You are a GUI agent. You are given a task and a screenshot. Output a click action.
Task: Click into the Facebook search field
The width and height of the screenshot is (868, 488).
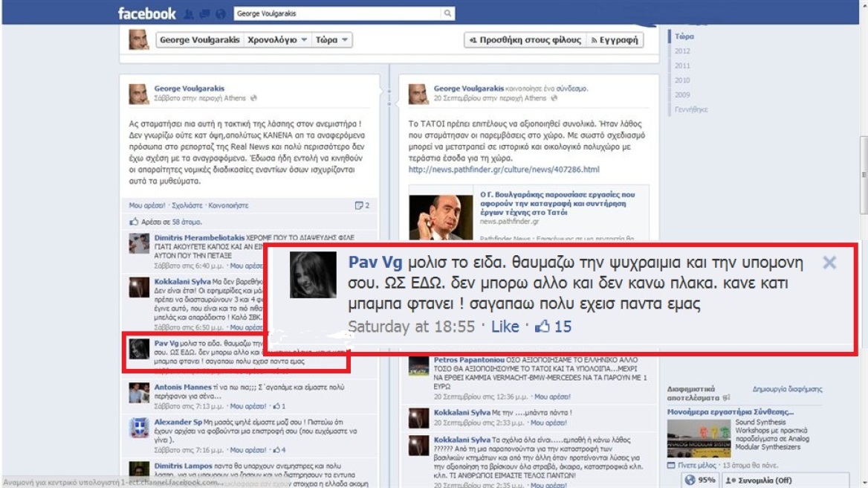pyautogui.click(x=337, y=13)
